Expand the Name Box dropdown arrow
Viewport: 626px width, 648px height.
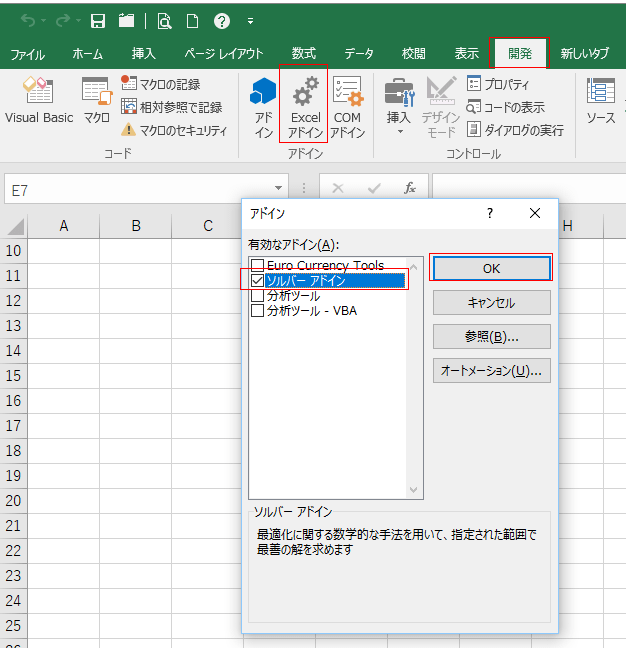pyautogui.click(x=278, y=188)
